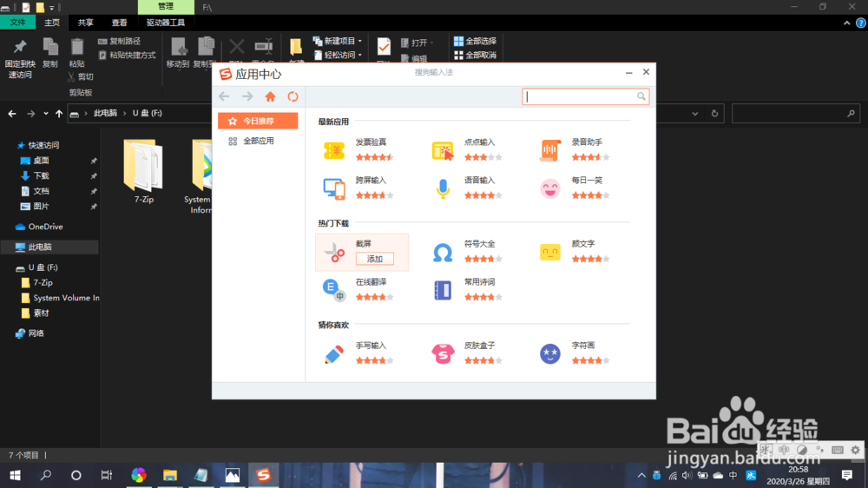The height and width of the screenshot is (488, 868).
Task: Go up one folder level in Explorer
Action: point(59,114)
